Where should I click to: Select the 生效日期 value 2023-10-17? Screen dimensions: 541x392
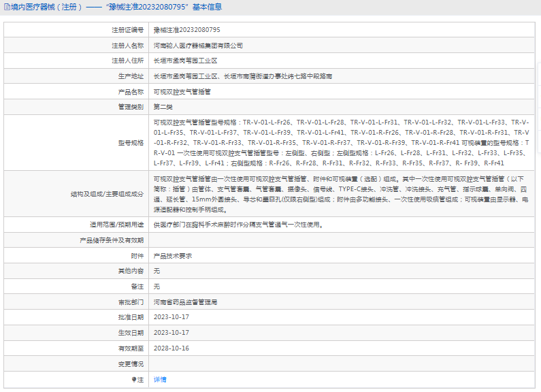click(x=171, y=333)
